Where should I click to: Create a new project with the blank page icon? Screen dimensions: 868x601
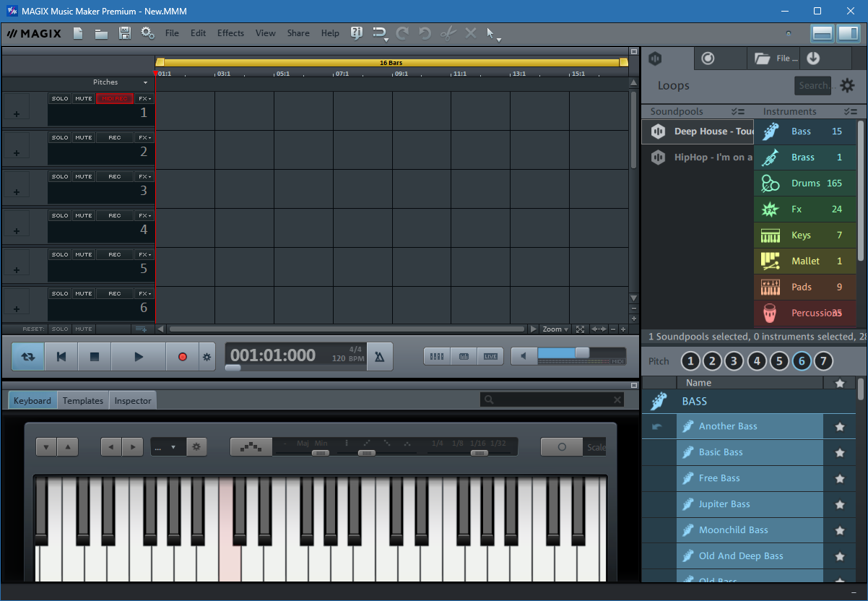(x=78, y=33)
